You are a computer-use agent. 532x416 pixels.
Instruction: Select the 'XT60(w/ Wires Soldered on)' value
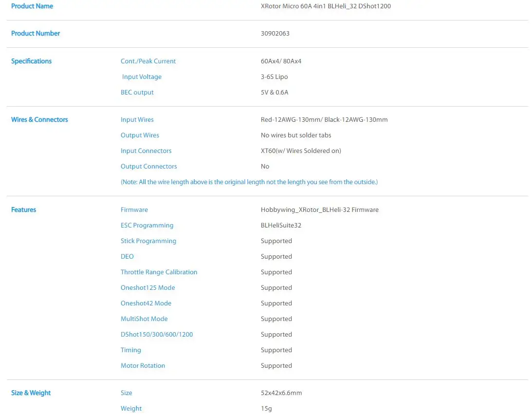(301, 151)
